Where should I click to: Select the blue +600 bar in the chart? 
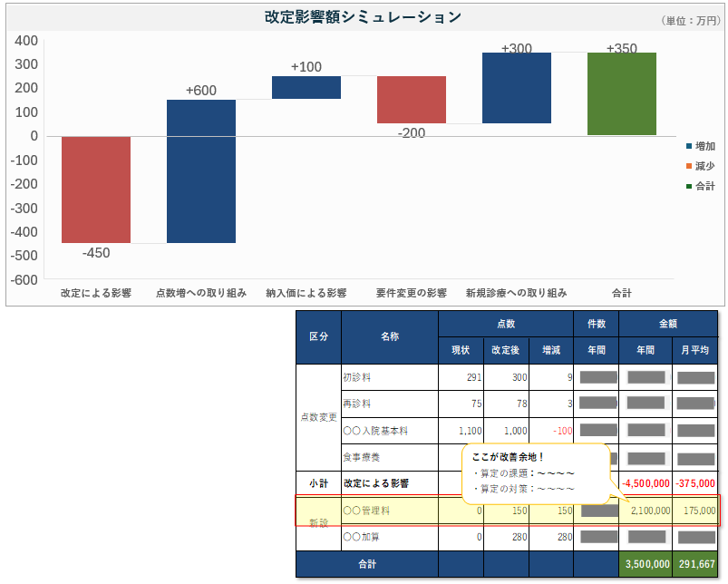coord(201,171)
